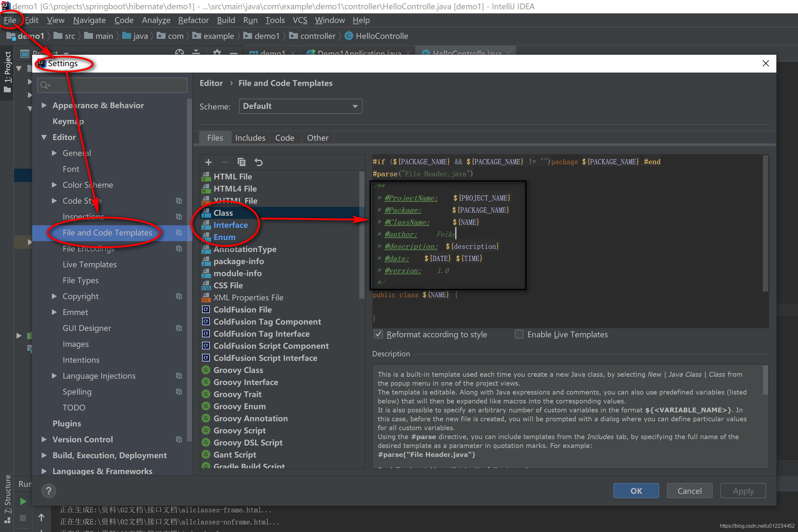Expand the Emmet subsection
The image size is (798, 532).
[54, 312]
